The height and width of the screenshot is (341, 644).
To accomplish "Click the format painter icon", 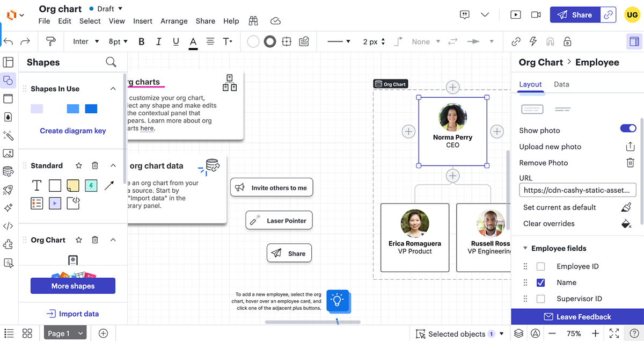I will pyautogui.click(x=51, y=41).
